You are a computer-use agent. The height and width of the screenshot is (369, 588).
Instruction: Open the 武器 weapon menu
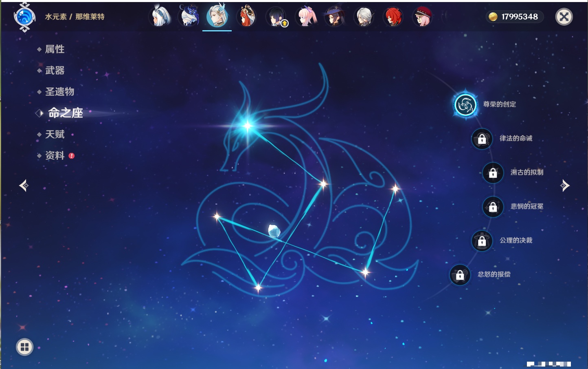[55, 71]
